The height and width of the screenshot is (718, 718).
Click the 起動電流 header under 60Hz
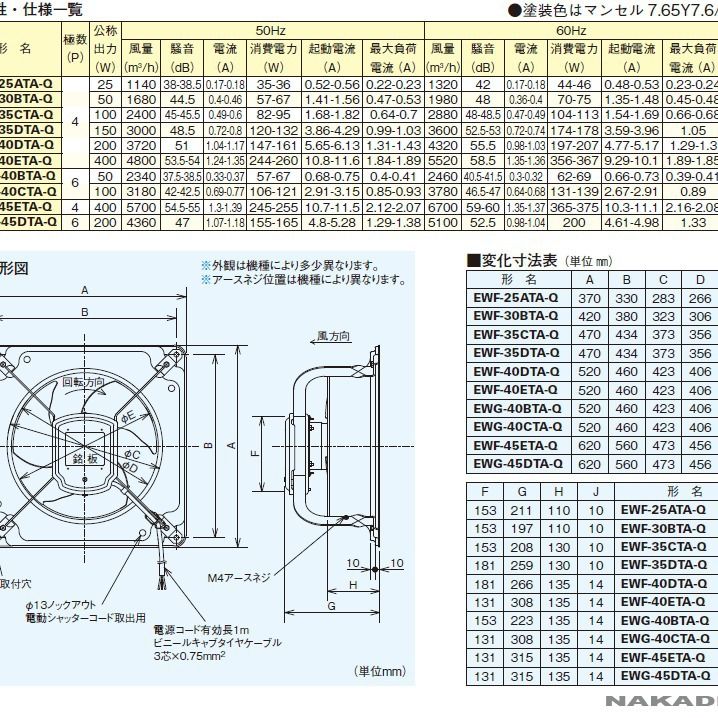(x=631, y=48)
